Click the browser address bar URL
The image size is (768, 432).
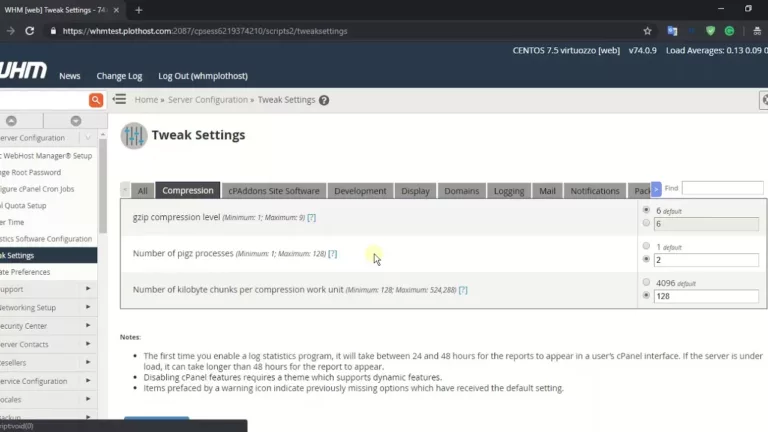coord(205,31)
